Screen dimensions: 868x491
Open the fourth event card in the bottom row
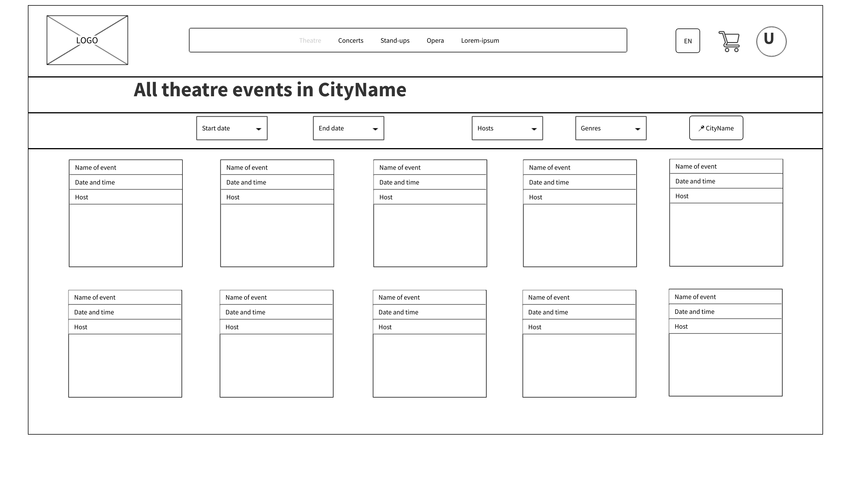coord(579,343)
